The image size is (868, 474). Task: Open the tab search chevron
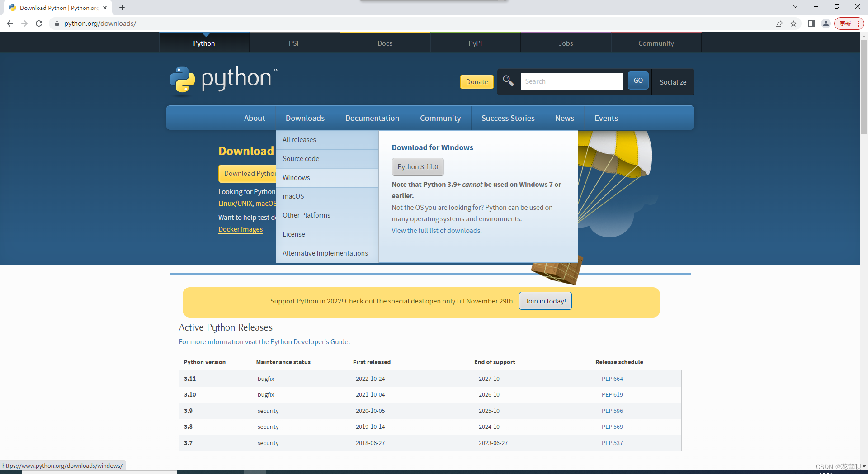click(795, 6)
